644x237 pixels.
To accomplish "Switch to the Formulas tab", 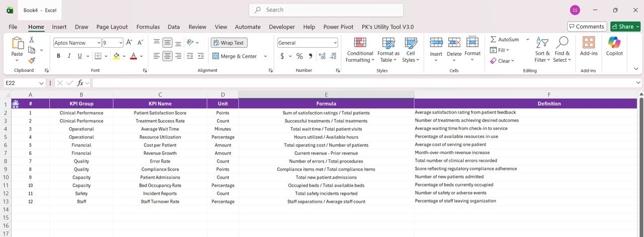I will pos(148,27).
